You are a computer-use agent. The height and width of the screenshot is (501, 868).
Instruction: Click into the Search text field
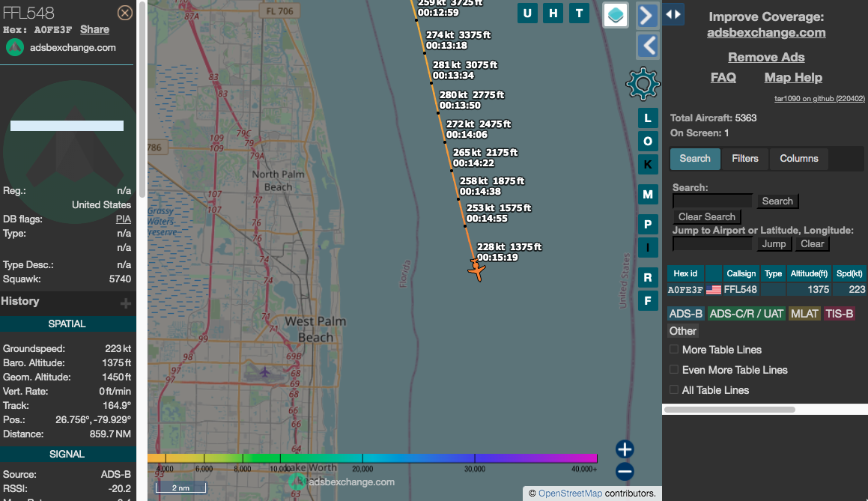(x=712, y=201)
